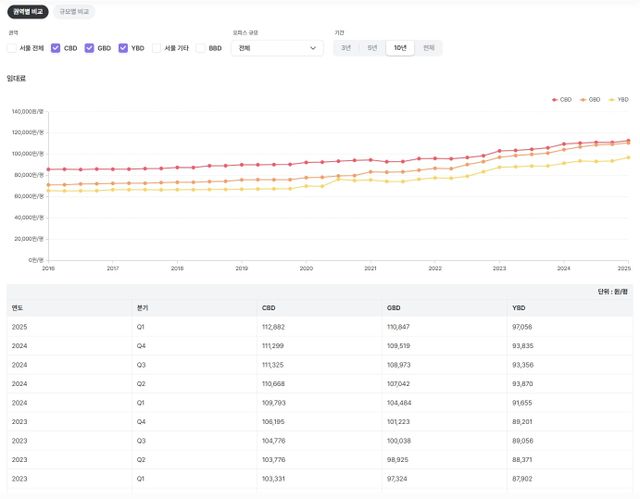Click the 2025 Q1 table row
The height and width of the screenshot is (499, 640).
point(320,327)
